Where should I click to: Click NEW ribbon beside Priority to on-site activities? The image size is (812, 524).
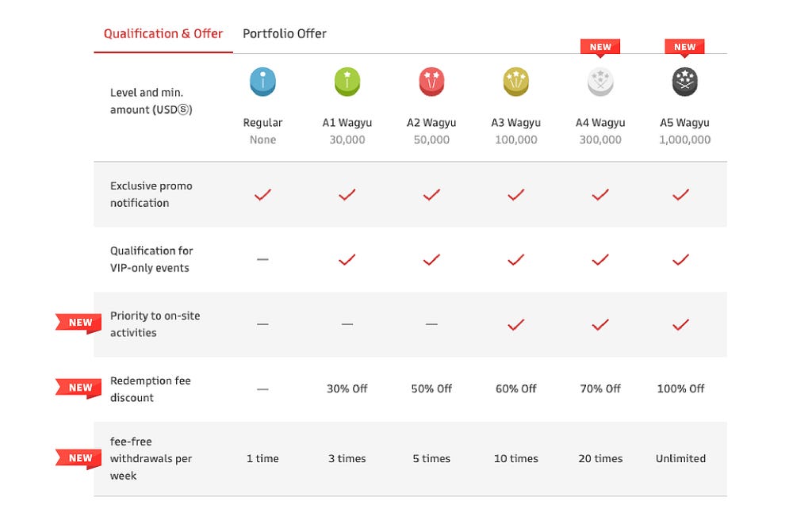tap(79, 323)
